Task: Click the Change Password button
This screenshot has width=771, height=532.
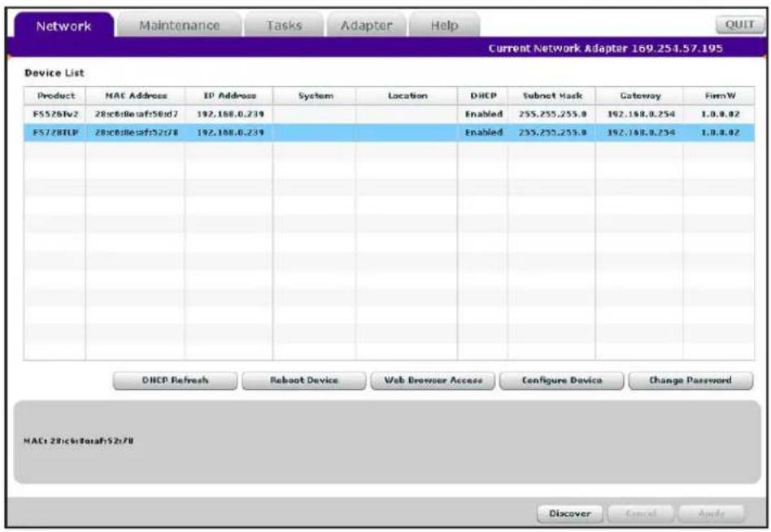Action: click(x=690, y=381)
